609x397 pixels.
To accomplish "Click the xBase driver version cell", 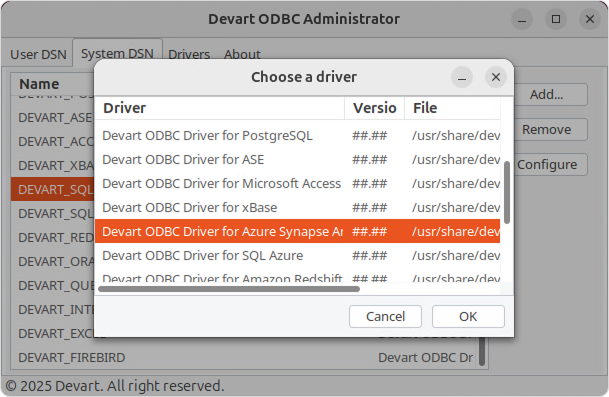I will click(x=369, y=207).
